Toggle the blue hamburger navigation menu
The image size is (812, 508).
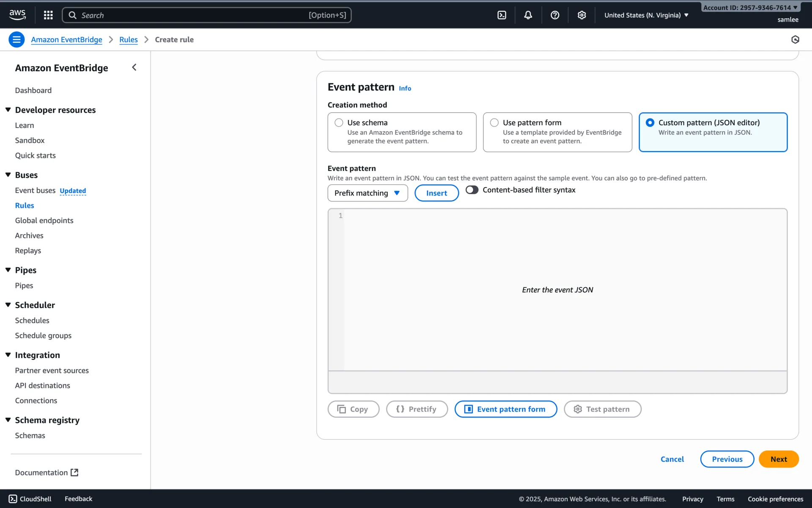[x=16, y=39]
